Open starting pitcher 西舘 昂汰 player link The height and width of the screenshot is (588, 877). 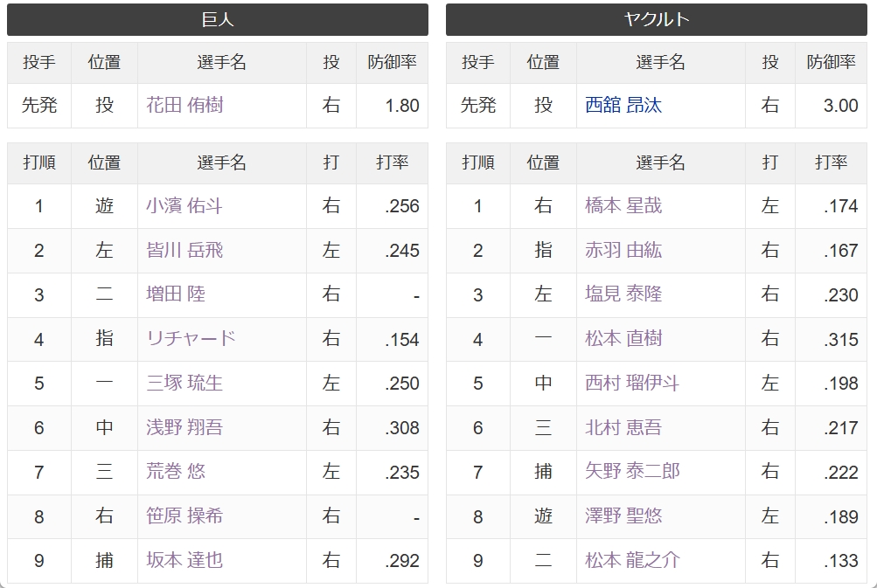coord(623,105)
